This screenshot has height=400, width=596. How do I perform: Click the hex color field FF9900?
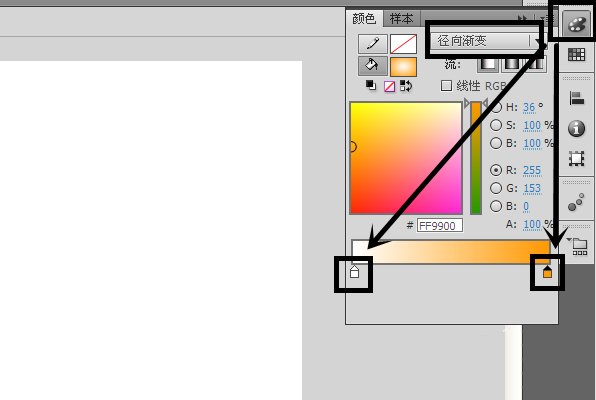[440, 226]
